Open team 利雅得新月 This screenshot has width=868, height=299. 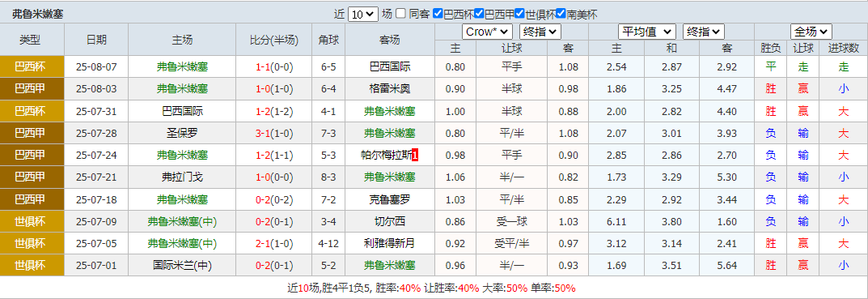[390, 243]
